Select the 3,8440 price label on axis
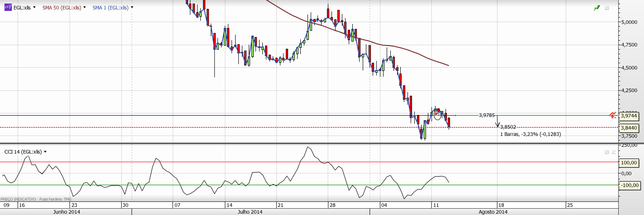 coord(629,128)
